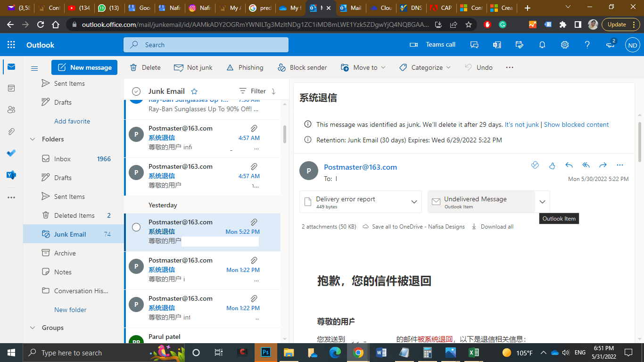This screenshot has height=362, width=644.
Task: Open Outlook settings gear icon
Action: point(565,45)
